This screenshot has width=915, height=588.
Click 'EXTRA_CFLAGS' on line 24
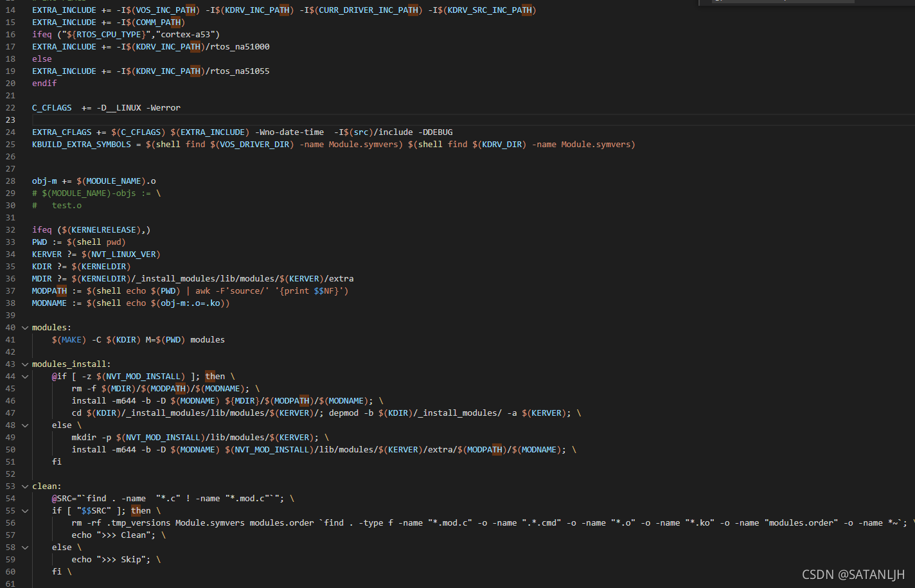(x=62, y=132)
